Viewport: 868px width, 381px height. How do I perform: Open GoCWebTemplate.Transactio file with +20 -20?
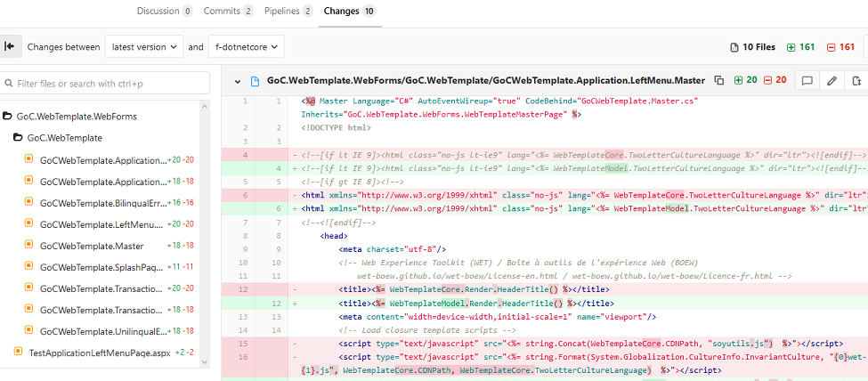click(x=103, y=288)
